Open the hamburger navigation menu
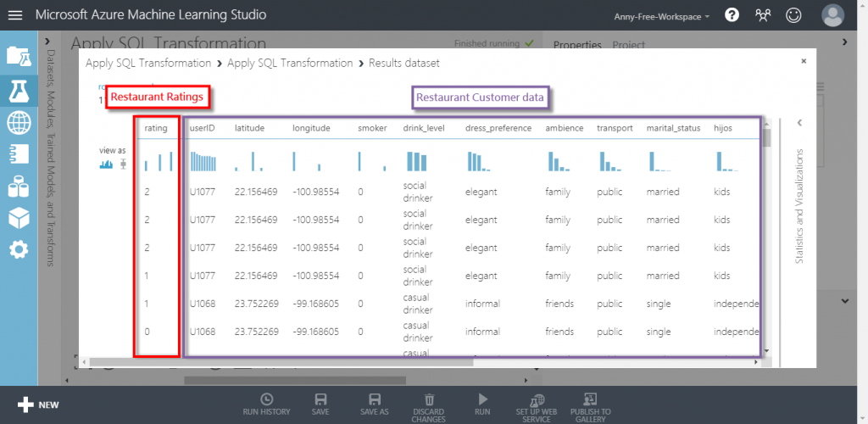This screenshot has height=424, width=868. (x=15, y=15)
